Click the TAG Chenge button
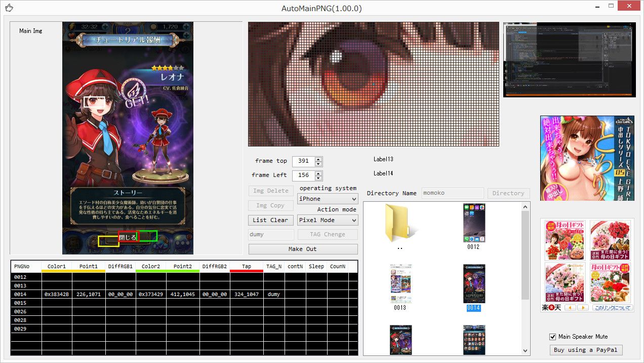 pyautogui.click(x=328, y=234)
